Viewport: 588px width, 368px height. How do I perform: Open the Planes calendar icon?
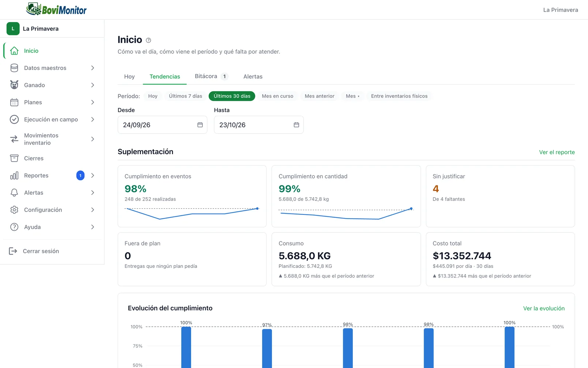(x=14, y=102)
